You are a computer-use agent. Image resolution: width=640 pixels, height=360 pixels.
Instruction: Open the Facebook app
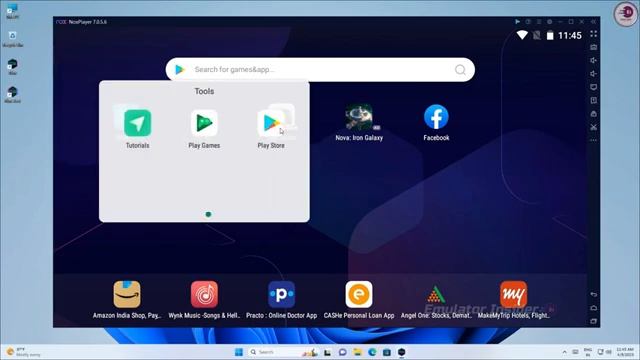436,118
